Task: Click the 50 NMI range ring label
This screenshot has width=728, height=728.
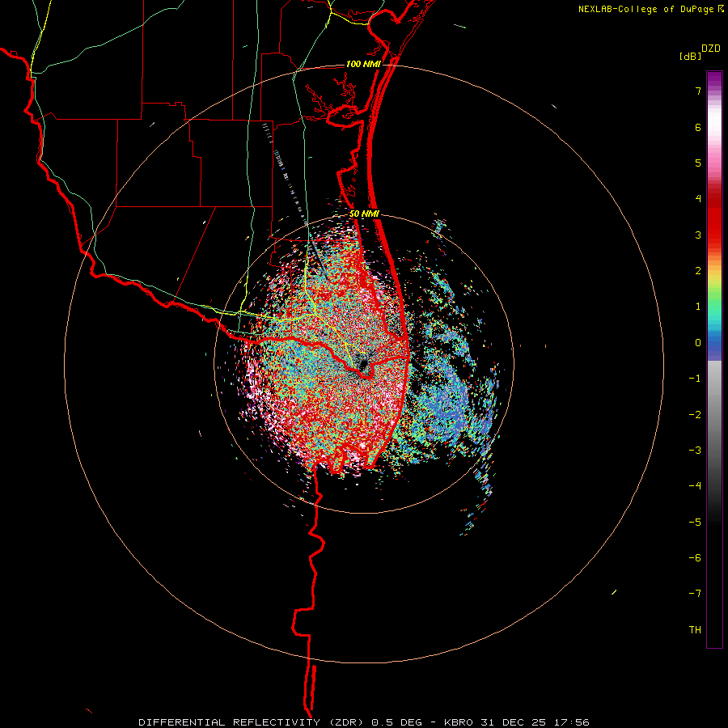Action: (364, 214)
